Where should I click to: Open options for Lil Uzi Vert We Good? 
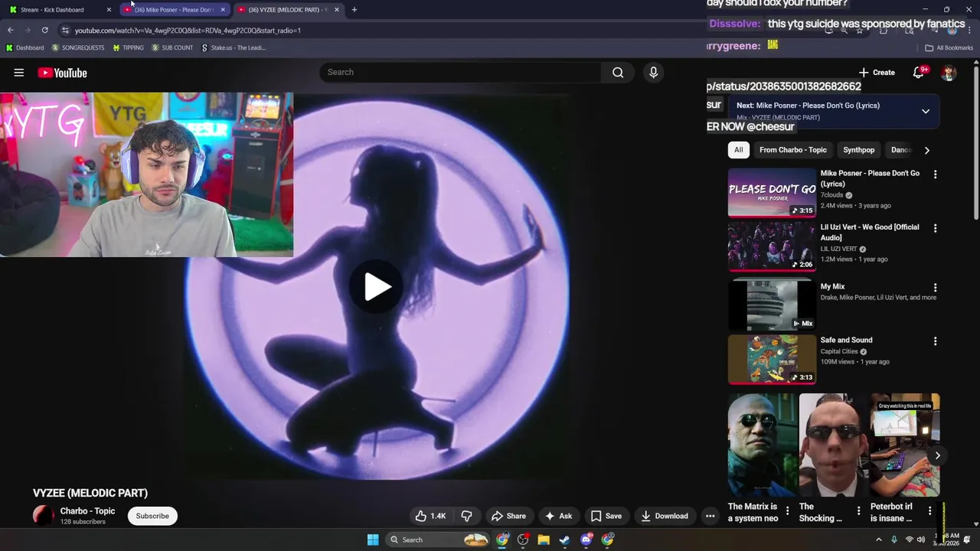tap(935, 228)
